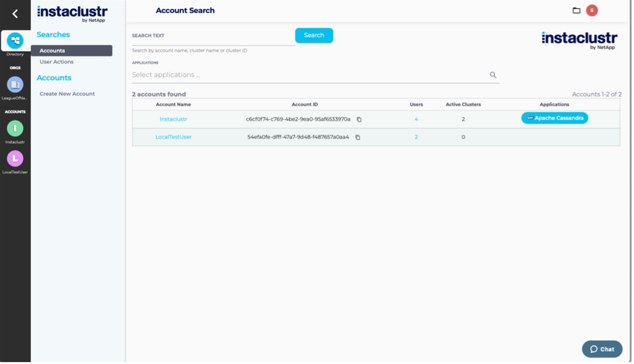634x364 pixels.
Task: Click the account ID c6cf0f74-c769-4be2-9ea0-95af6533970a
Action: [x=298, y=119]
